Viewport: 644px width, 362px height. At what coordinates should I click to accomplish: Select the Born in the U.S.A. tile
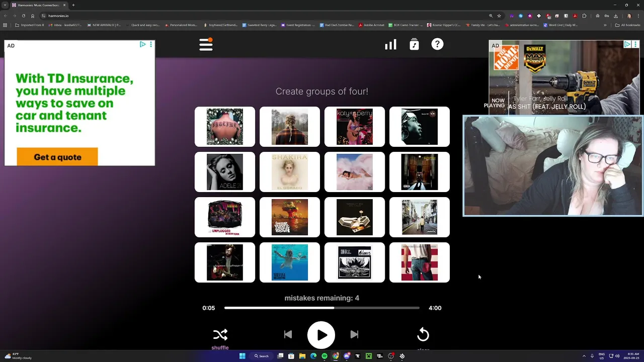coord(420,262)
